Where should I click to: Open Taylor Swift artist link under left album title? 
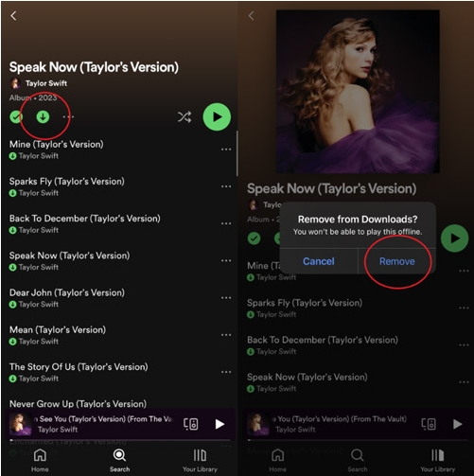[x=46, y=83]
